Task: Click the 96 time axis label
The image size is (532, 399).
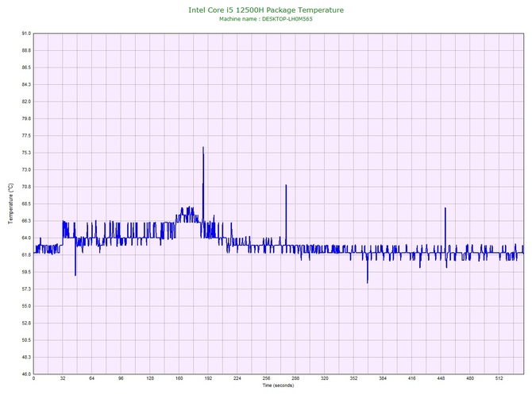Action: [121, 378]
